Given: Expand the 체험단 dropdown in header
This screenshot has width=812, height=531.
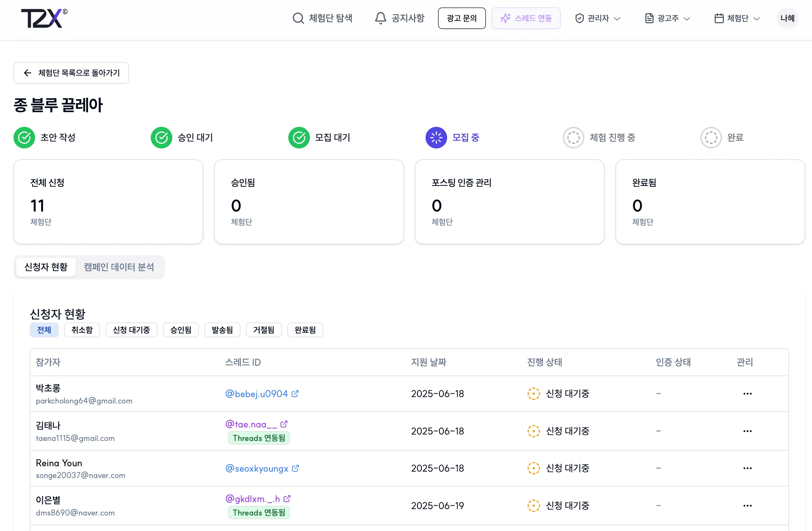Looking at the screenshot, I should pyautogui.click(x=737, y=18).
